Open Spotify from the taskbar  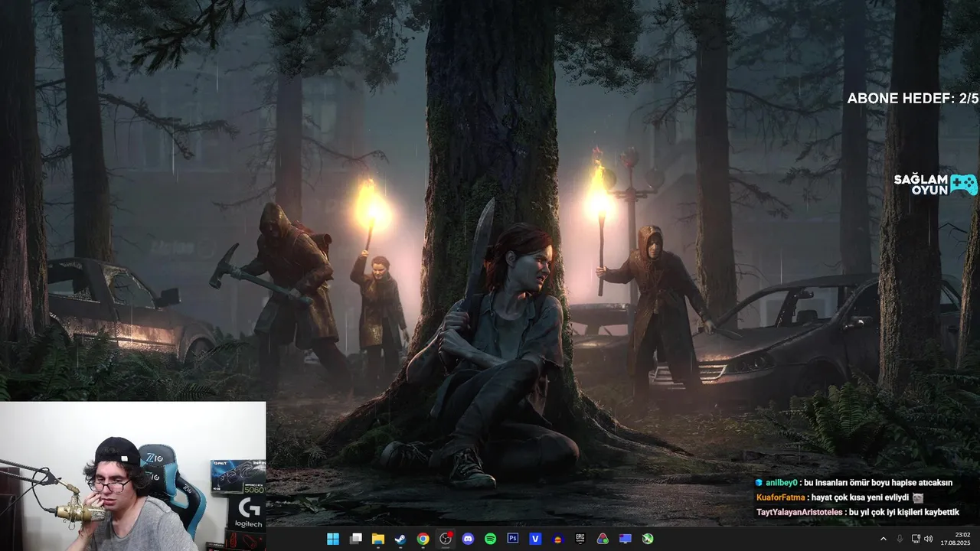coord(490,539)
